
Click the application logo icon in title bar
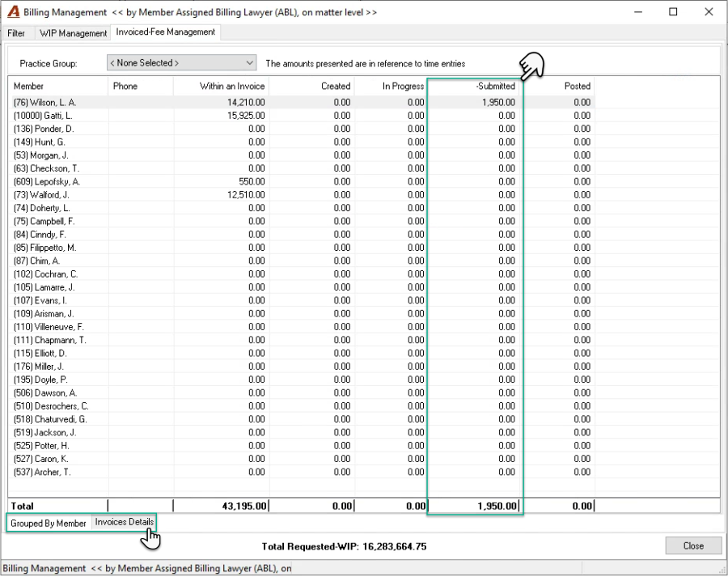14,12
